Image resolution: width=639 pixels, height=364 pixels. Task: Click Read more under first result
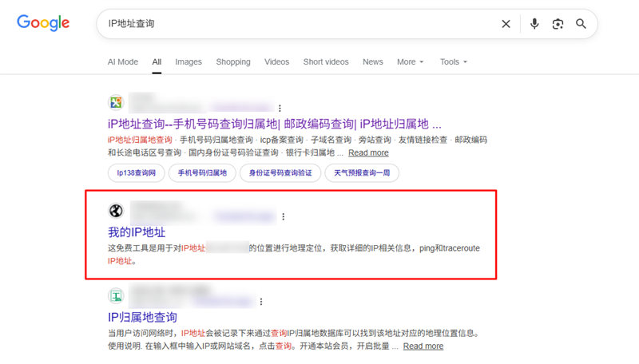coord(368,152)
